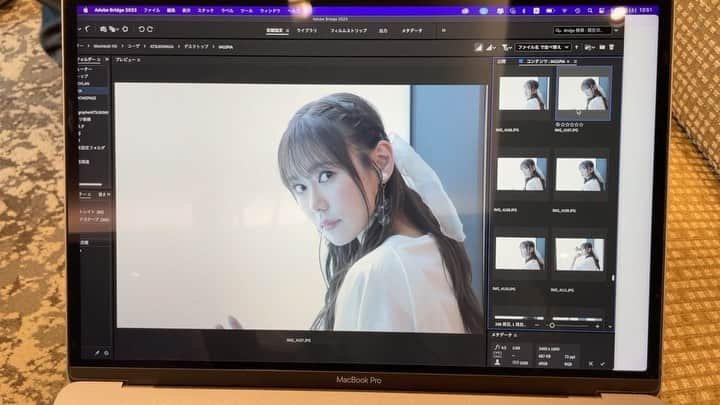Open Control Center icon in the menu bar
This screenshot has width=720, height=405.
[x=601, y=11]
